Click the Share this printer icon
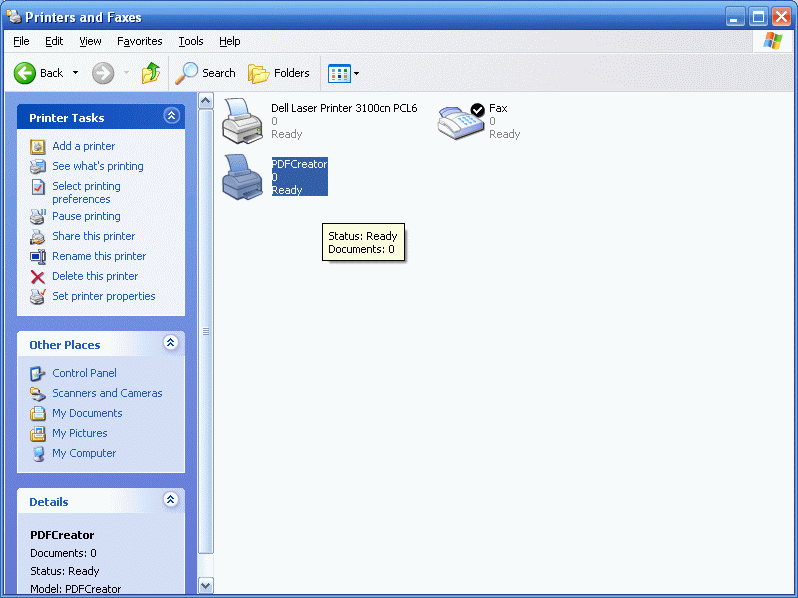 (38, 237)
